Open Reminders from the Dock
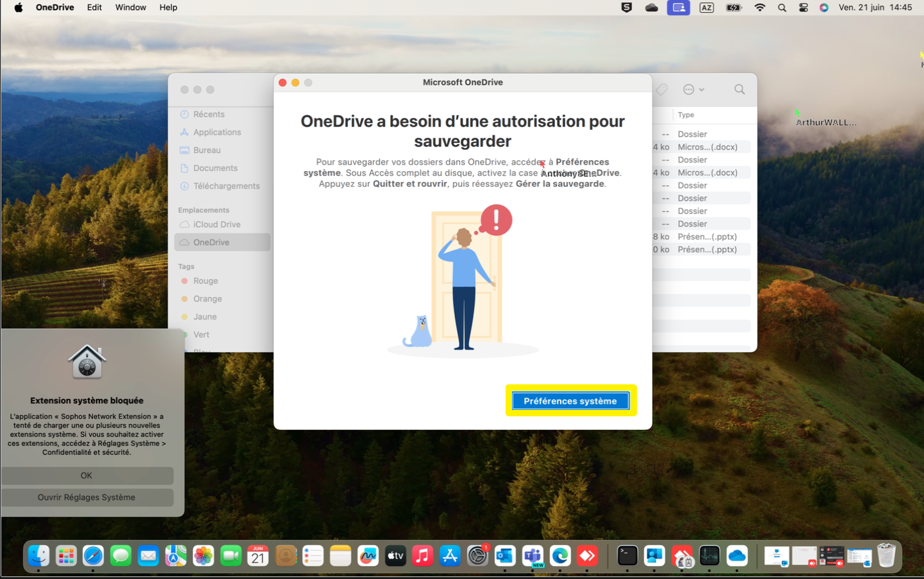Image resolution: width=924 pixels, height=579 pixels. [x=313, y=556]
